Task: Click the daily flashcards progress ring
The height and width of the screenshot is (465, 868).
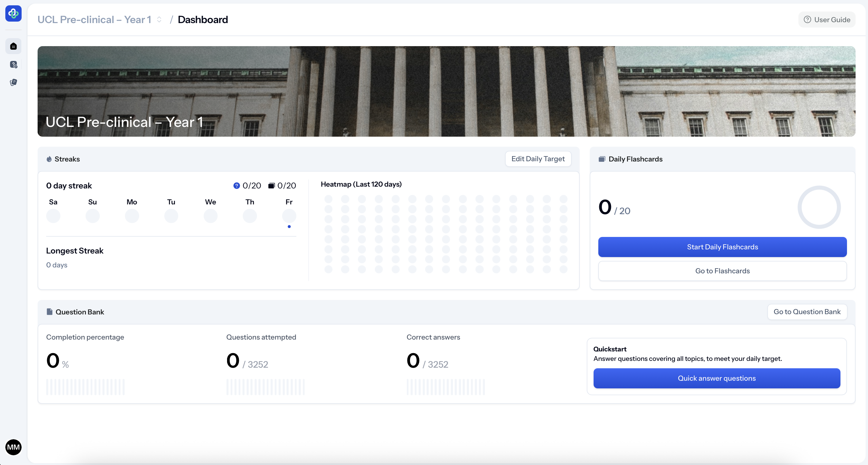Action: tap(819, 207)
